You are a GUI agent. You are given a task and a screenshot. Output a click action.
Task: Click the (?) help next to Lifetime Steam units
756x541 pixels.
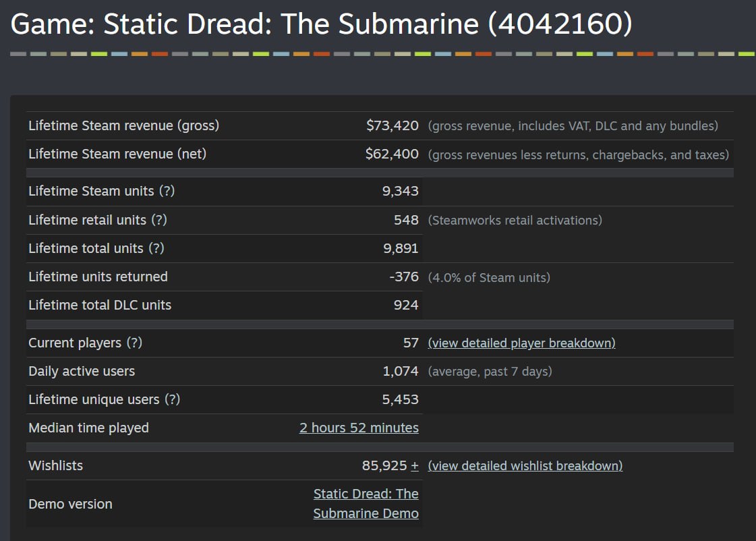click(x=167, y=191)
